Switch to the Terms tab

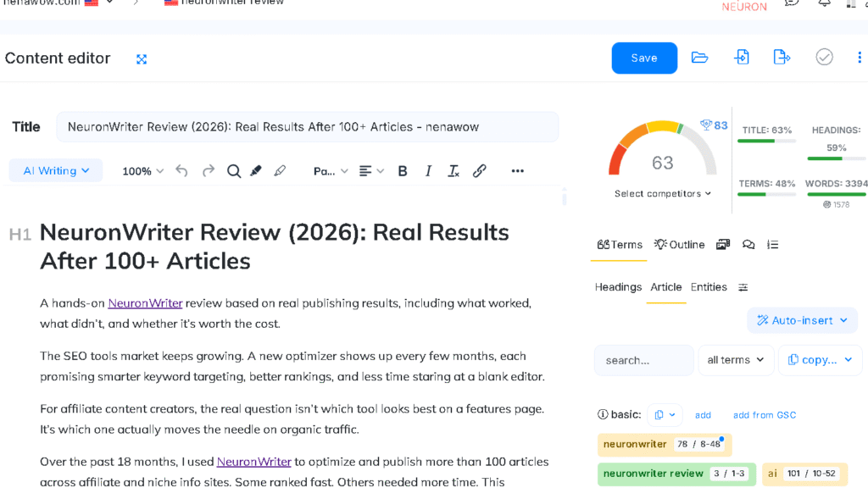(x=620, y=245)
